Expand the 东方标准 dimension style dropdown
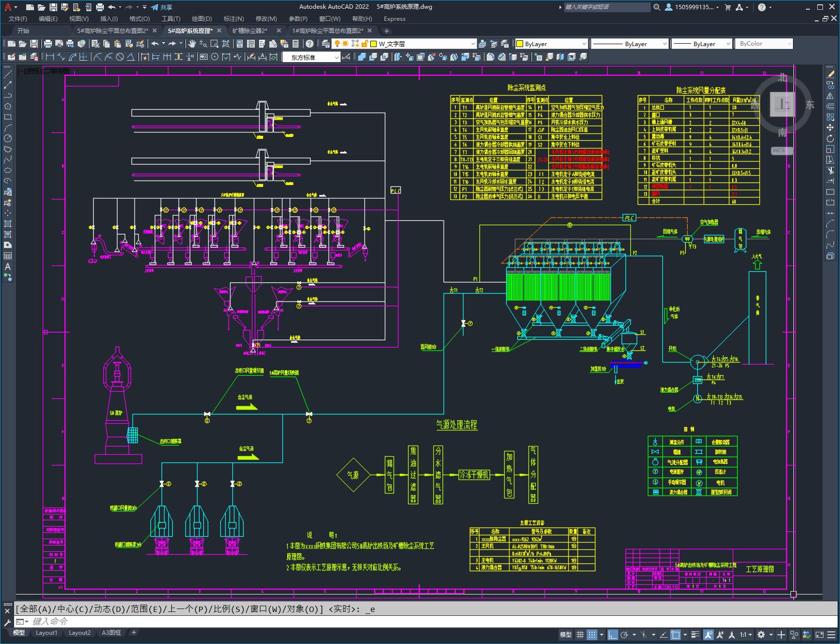 (312, 57)
